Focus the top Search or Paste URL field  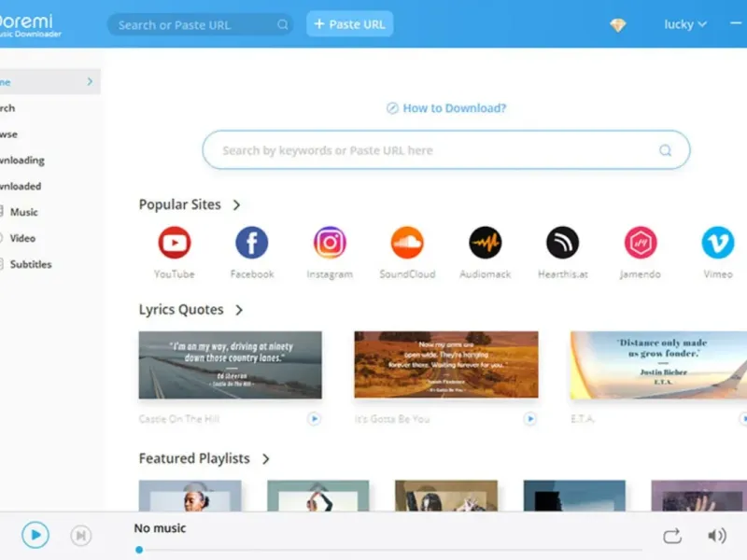pyautogui.click(x=200, y=24)
